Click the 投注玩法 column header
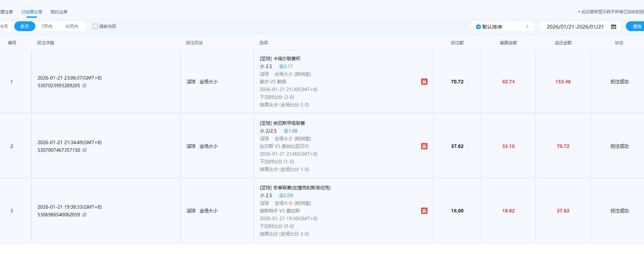The height and width of the screenshot is (254, 644). 195,43
